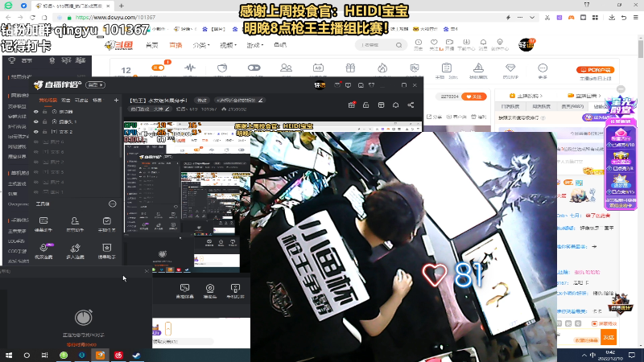Show the hidden 文本 6 layer
Image resolution: width=644 pixels, height=362 pixels.
(x=36, y=152)
